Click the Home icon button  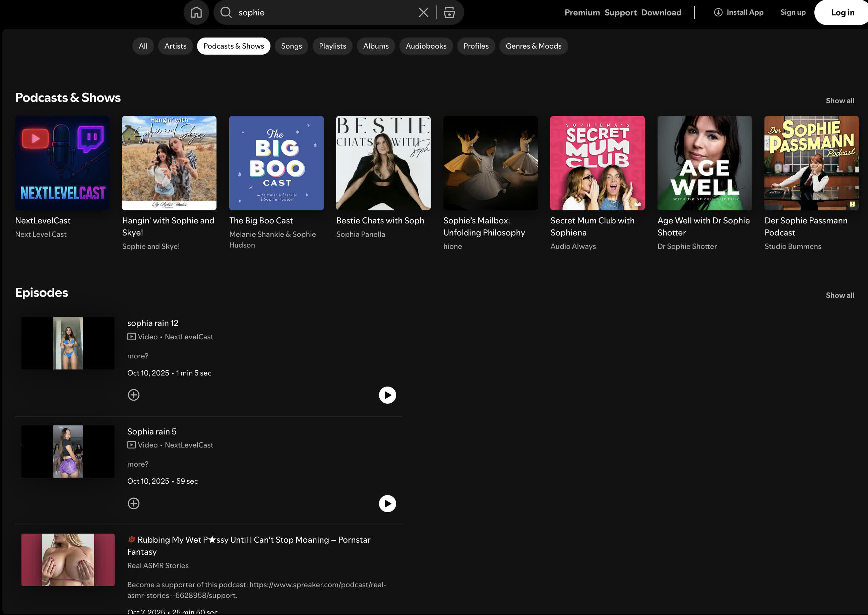click(196, 12)
